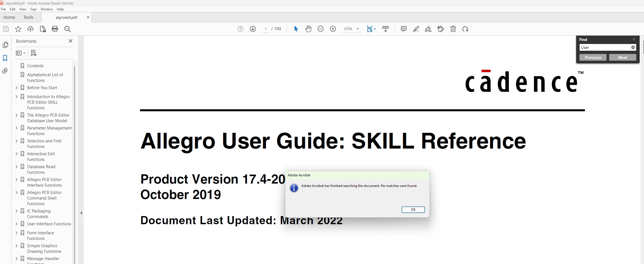Go to previous page arrow icon
This screenshot has height=264, width=644.
(x=241, y=29)
